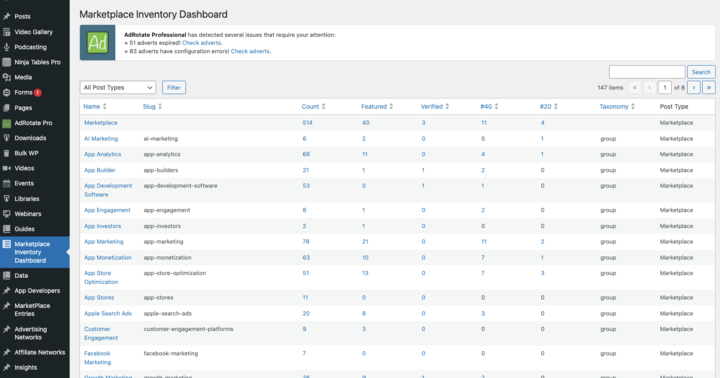
Task: Click the Posts pin icon in sidebar
Action: click(x=6, y=17)
